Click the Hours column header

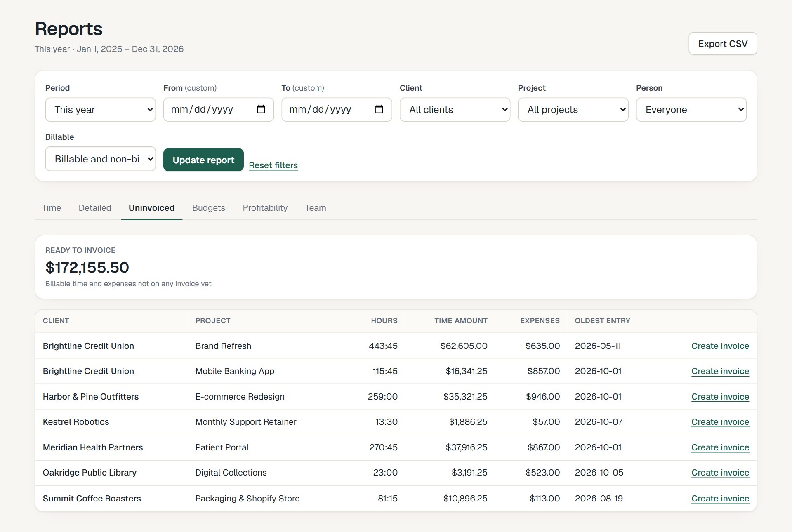(384, 321)
